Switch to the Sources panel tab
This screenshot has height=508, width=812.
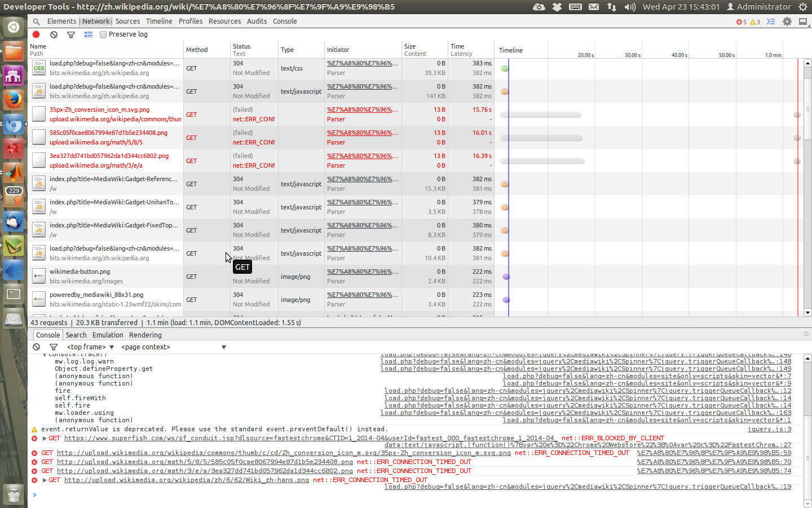point(128,21)
